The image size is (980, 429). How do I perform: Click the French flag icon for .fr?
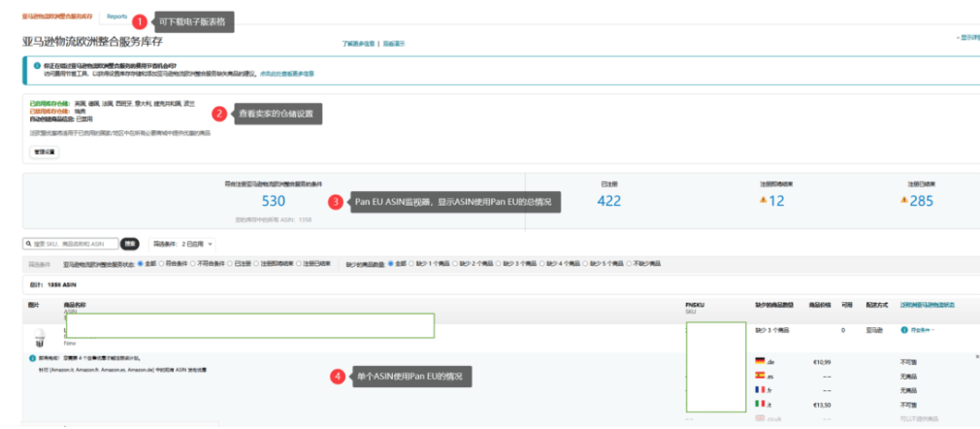760,389
